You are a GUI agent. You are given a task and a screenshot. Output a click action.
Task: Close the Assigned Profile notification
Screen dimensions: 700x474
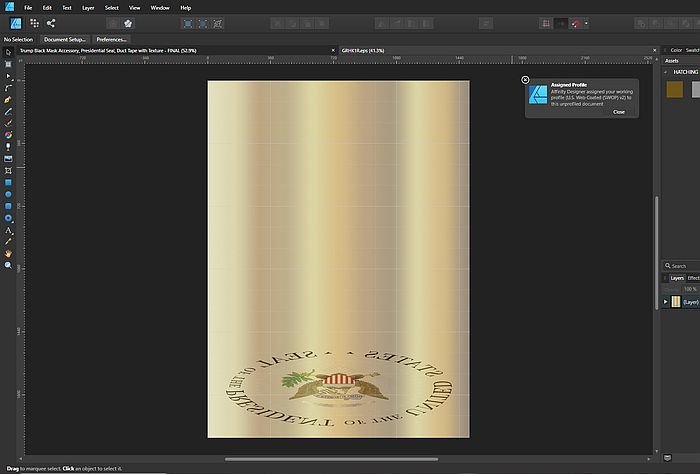[x=619, y=112]
